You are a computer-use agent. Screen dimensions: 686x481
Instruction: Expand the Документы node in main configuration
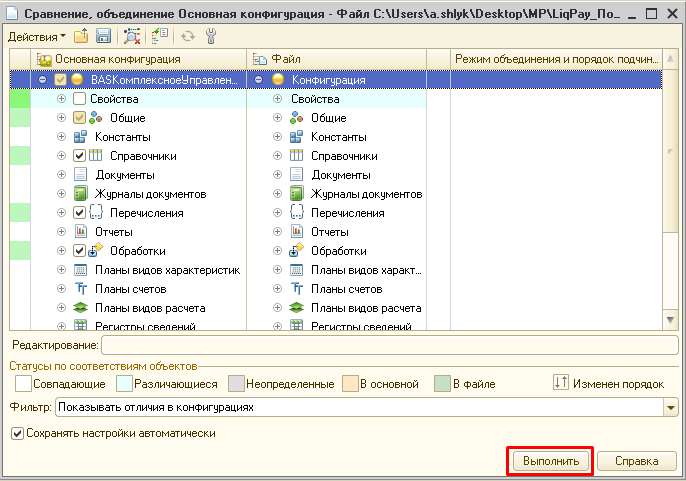click(62, 175)
